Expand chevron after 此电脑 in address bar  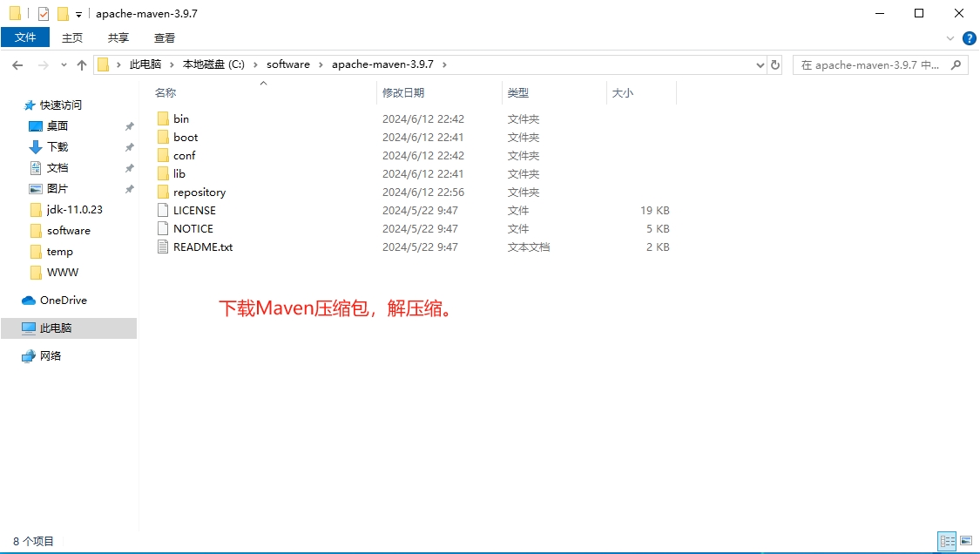tap(172, 64)
